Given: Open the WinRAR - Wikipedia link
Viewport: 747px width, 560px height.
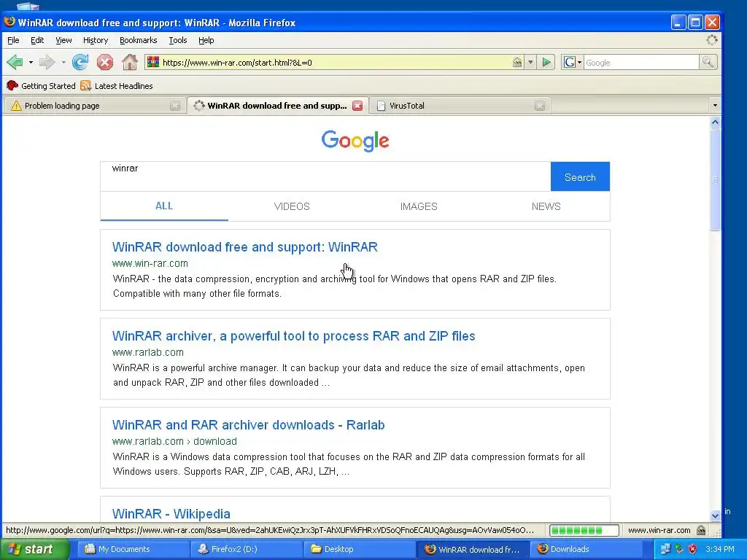Looking at the screenshot, I should pos(171,514).
